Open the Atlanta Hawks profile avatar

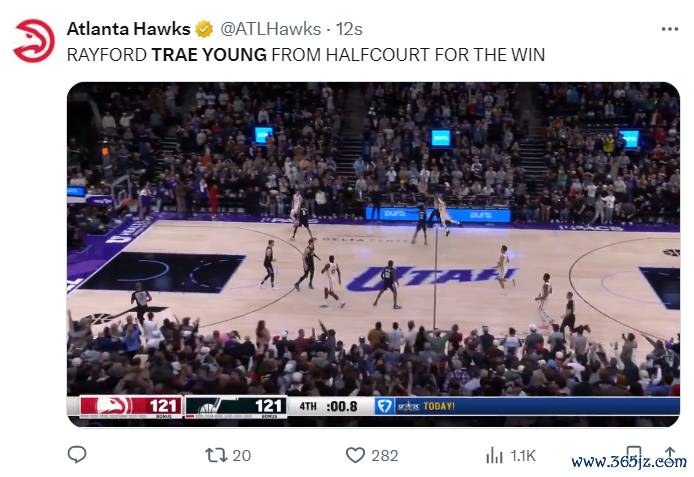coord(34,41)
